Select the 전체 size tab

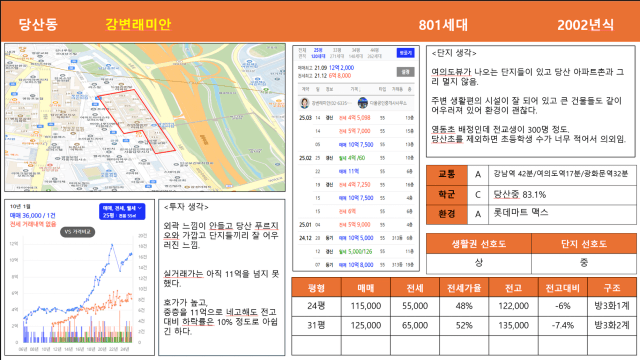click(302, 53)
